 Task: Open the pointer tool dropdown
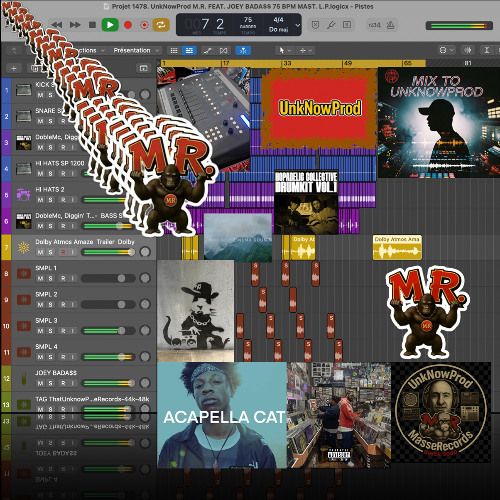(x=285, y=50)
